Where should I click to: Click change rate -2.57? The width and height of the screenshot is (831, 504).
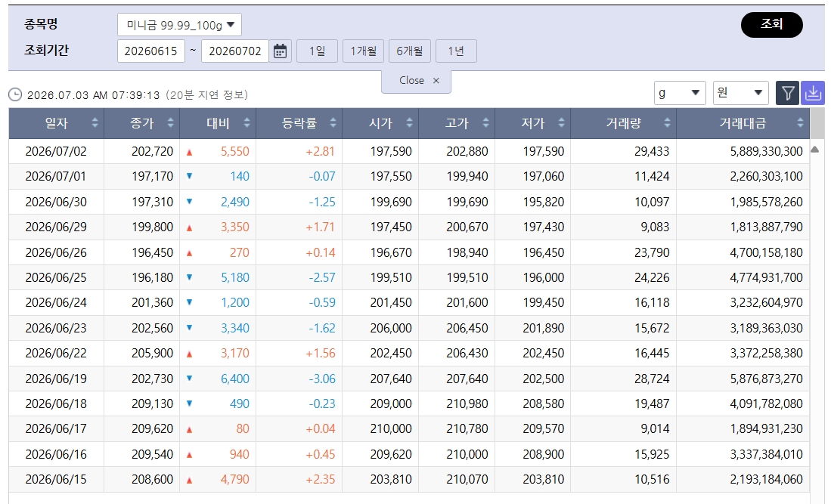coord(321,277)
